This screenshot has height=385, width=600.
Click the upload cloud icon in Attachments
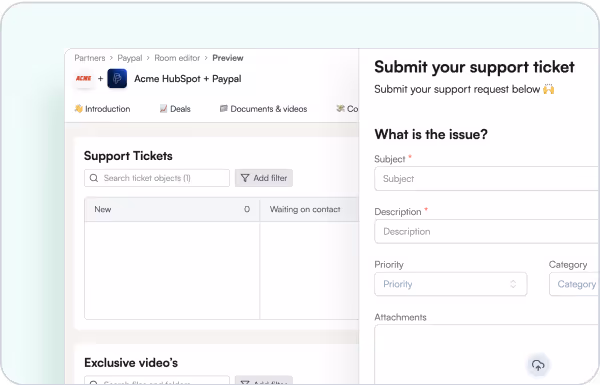[x=538, y=365]
